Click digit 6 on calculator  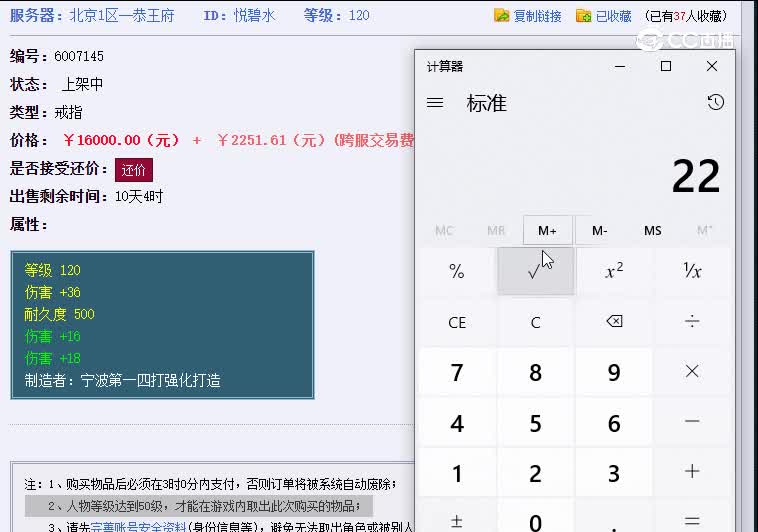[614, 422]
